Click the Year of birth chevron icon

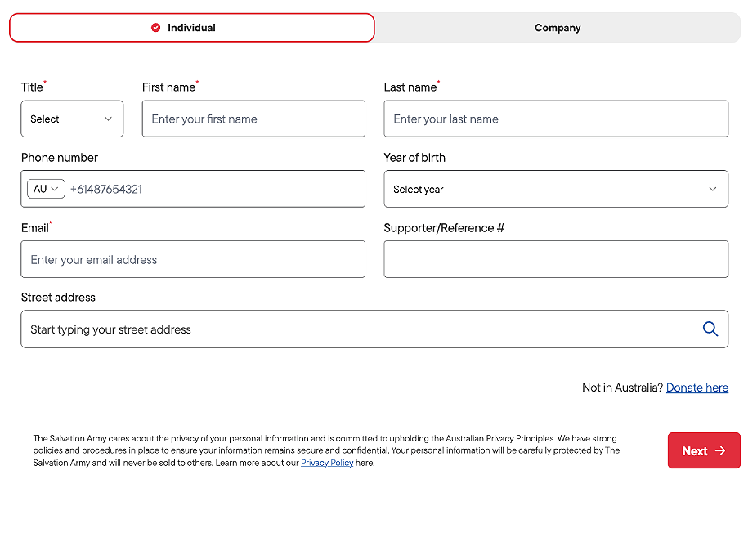tap(713, 189)
